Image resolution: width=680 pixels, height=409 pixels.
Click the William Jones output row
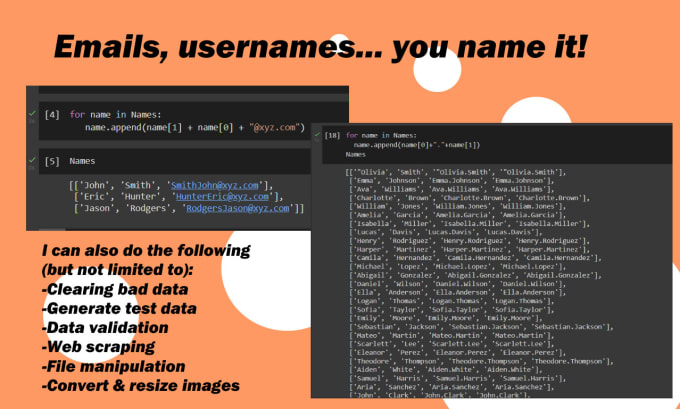[x=458, y=206]
